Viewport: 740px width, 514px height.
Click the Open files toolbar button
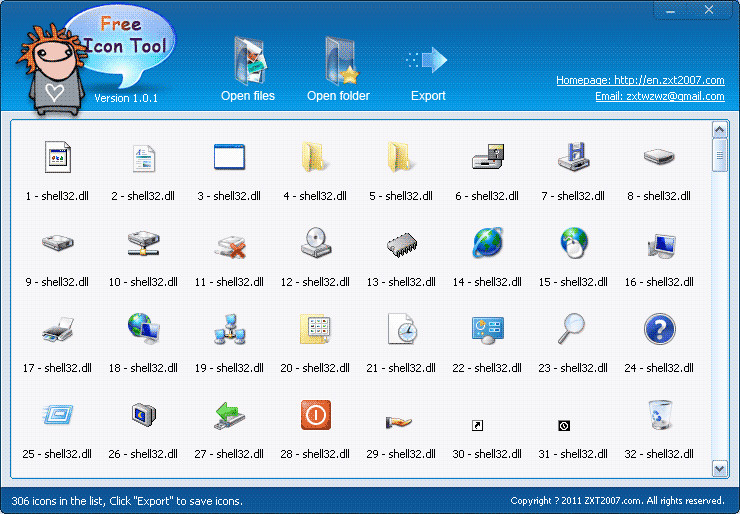[x=248, y=69]
